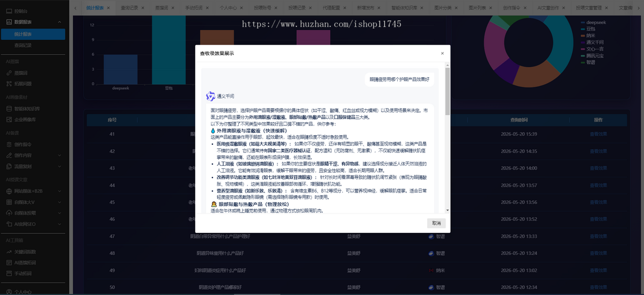Click the AI蒸馏拓词 document icon
This screenshot has height=295, width=644.
(9, 262)
